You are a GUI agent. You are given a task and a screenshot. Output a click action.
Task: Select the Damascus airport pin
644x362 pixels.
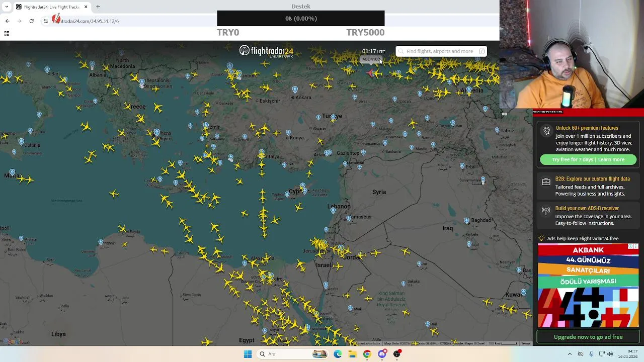click(348, 219)
